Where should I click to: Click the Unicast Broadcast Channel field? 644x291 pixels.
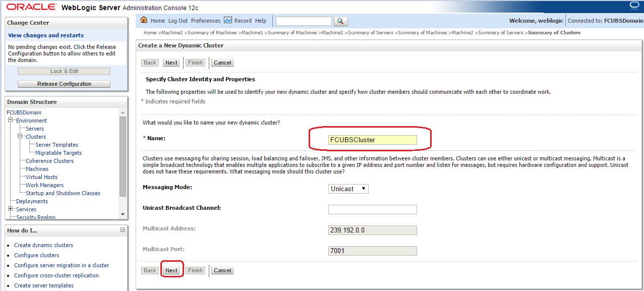(373, 209)
